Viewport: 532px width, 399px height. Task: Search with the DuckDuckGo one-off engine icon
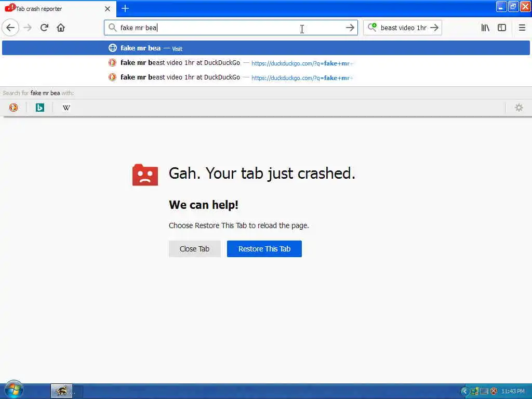coord(14,108)
